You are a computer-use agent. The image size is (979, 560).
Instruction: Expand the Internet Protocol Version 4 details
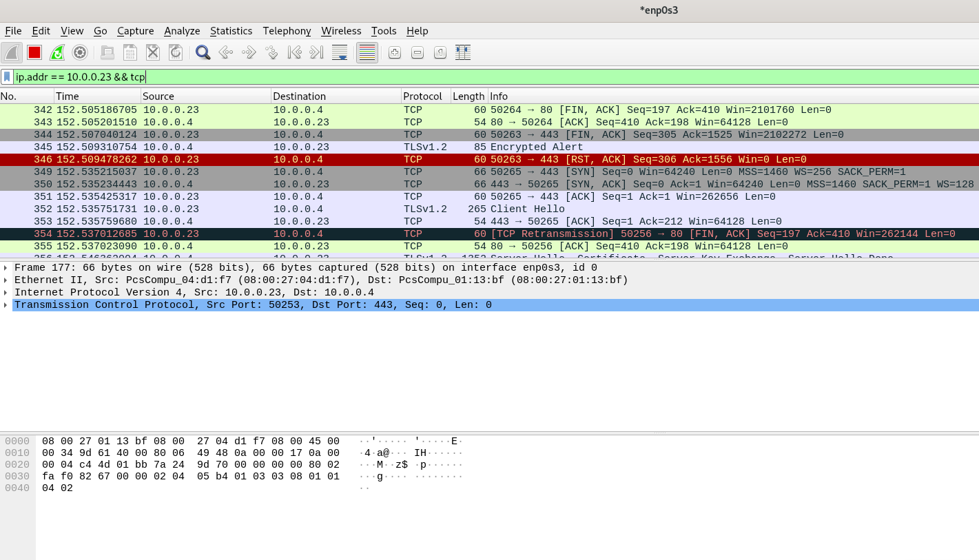(x=6, y=293)
